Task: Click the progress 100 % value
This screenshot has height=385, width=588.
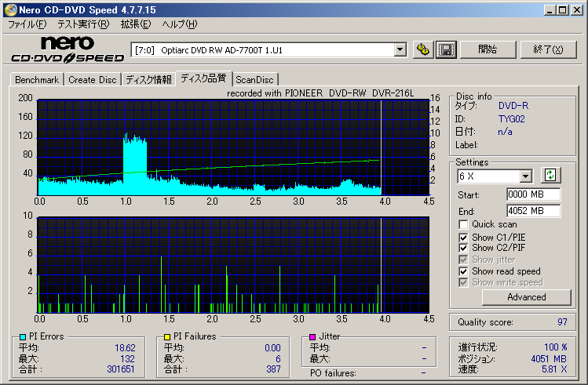Action: click(x=555, y=347)
